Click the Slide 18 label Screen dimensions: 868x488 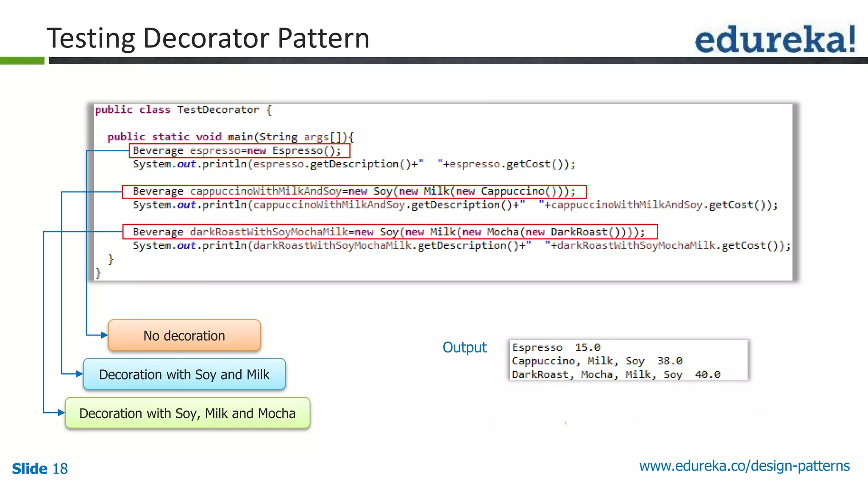click(40, 469)
